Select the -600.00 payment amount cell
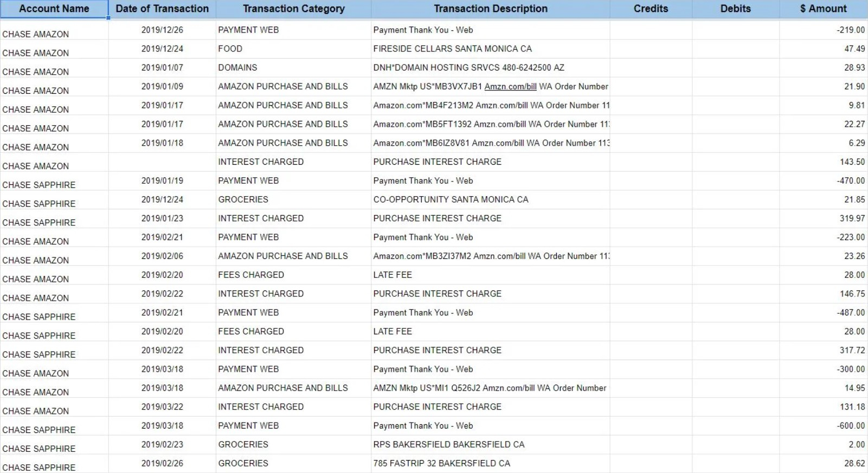The image size is (868, 473). coord(850,426)
